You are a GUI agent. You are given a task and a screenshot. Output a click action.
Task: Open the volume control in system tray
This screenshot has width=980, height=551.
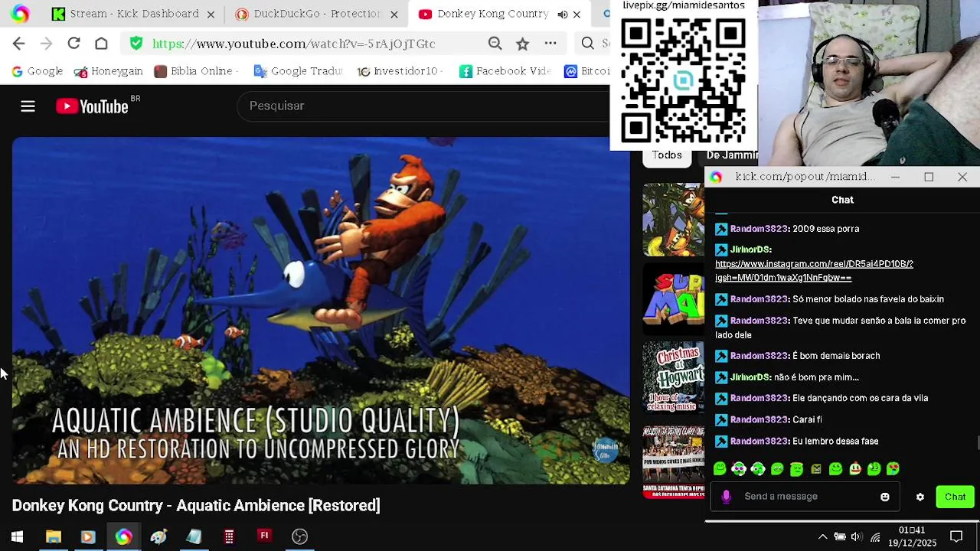coord(857,537)
